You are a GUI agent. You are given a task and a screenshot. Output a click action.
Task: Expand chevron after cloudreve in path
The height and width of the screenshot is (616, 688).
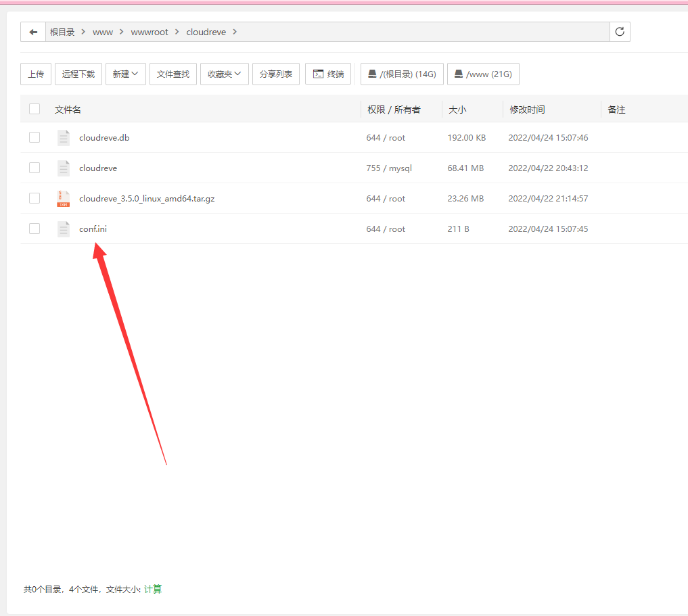tap(235, 32)
